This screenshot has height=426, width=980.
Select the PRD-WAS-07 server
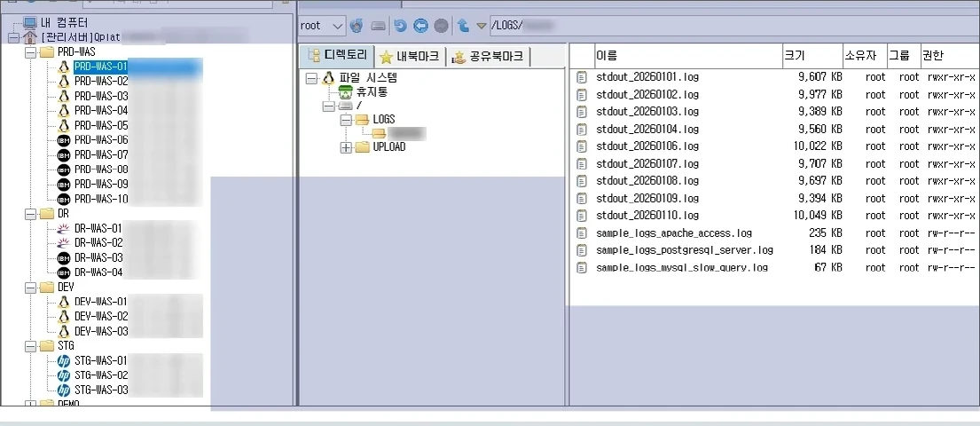click(100, 154)
